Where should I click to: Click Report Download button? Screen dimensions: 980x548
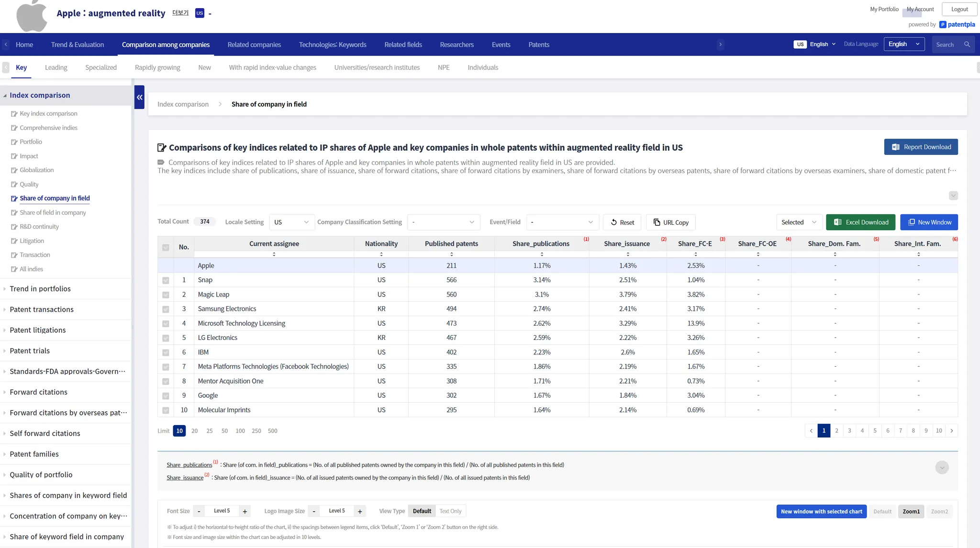point(921,147)
